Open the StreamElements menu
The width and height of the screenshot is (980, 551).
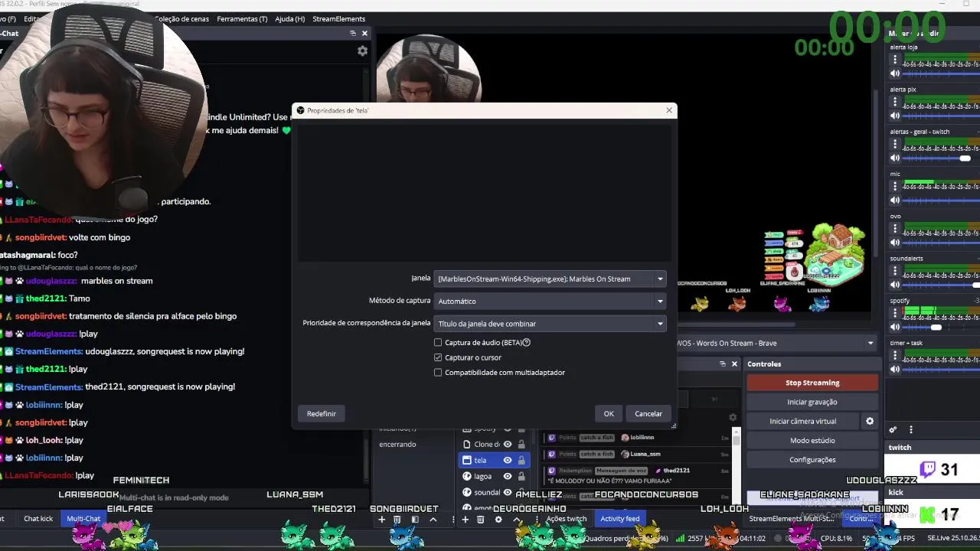point(338,18)
